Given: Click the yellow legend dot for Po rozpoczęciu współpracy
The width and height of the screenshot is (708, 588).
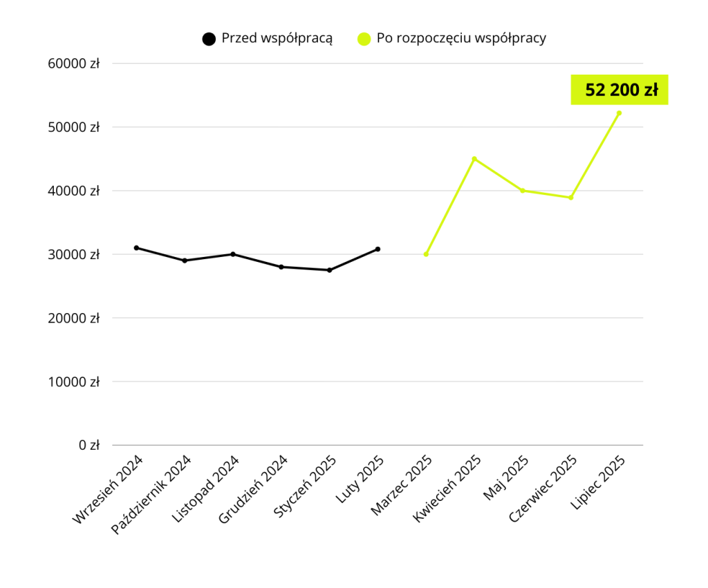Looking at the screenshot, I should [364, 39].
